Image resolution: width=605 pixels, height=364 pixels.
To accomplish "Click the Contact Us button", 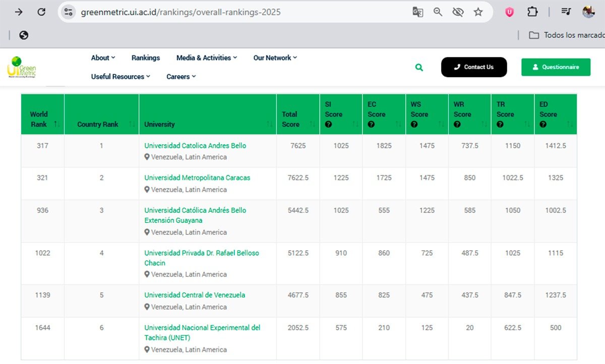I will (x=474, y=67).
